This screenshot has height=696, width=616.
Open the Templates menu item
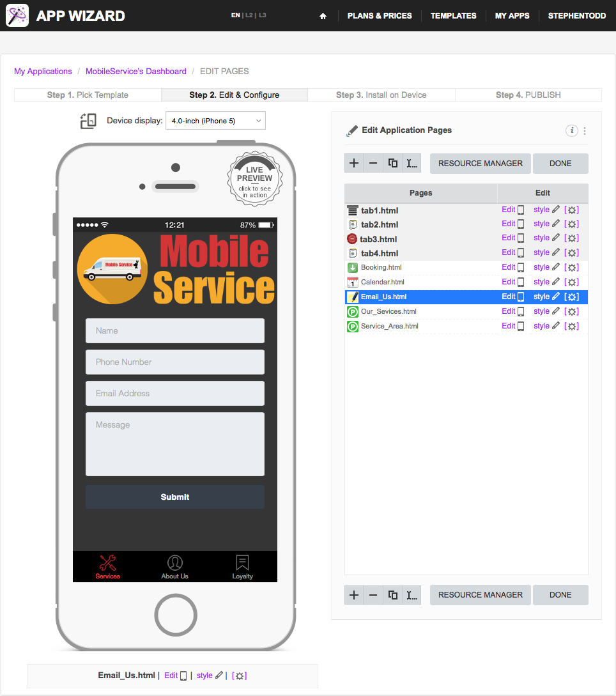point(453,16)
